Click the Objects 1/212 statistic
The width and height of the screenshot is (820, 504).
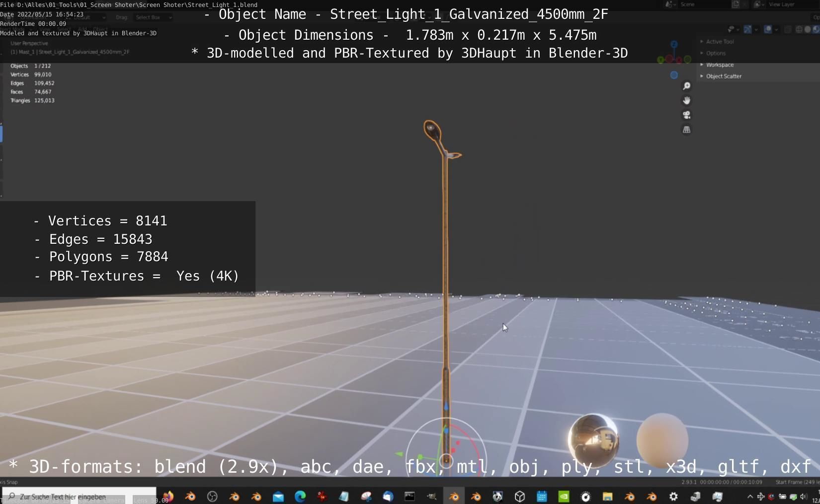pos(31,66)
